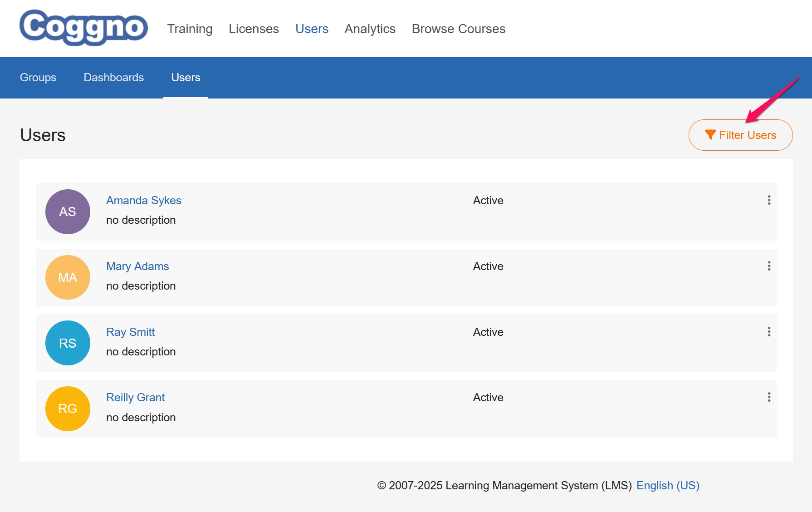
Task: Switch to the Dashboards tab
Action: coord(114,78)
